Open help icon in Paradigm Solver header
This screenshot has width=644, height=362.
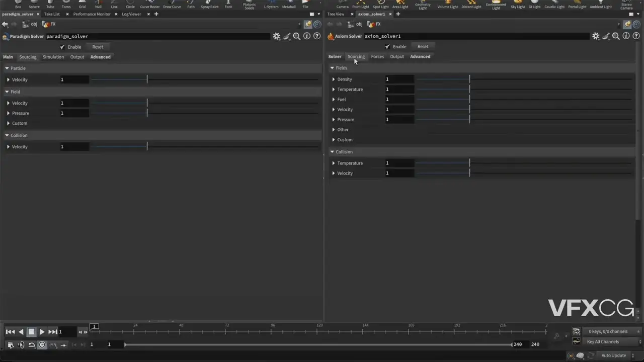pos(317,36)
